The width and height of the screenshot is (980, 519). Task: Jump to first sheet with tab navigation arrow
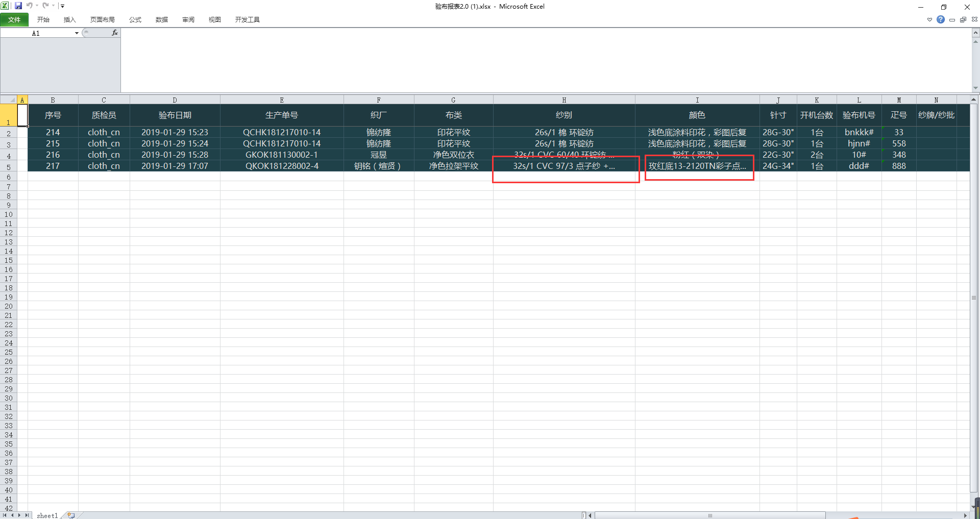point(5,515)
